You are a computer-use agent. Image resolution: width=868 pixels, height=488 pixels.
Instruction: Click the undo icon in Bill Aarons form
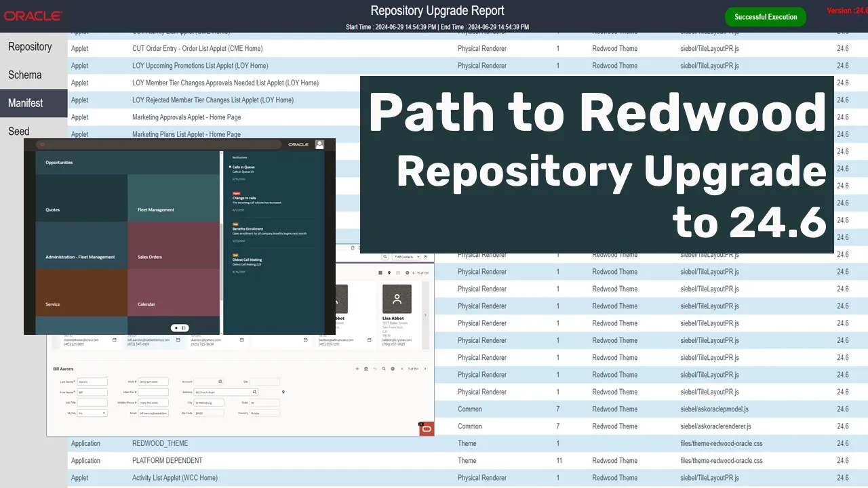[x=375, y=369]
